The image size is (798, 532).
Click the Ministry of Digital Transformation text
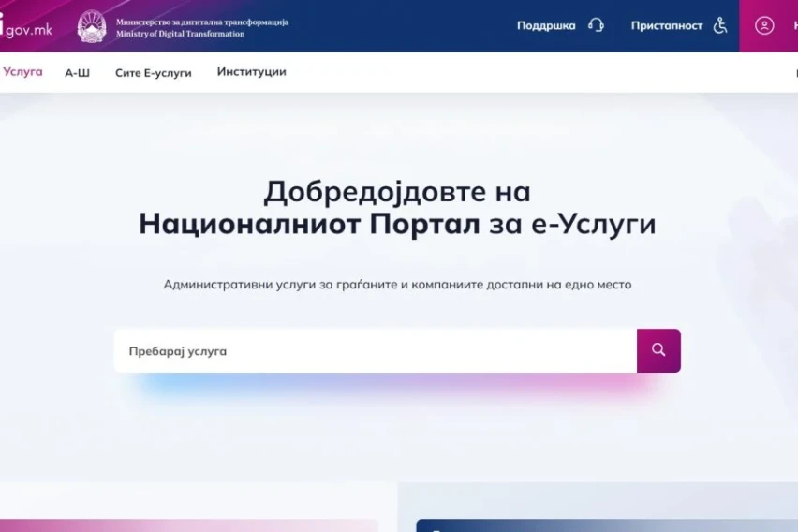click(x=201, y=27)
